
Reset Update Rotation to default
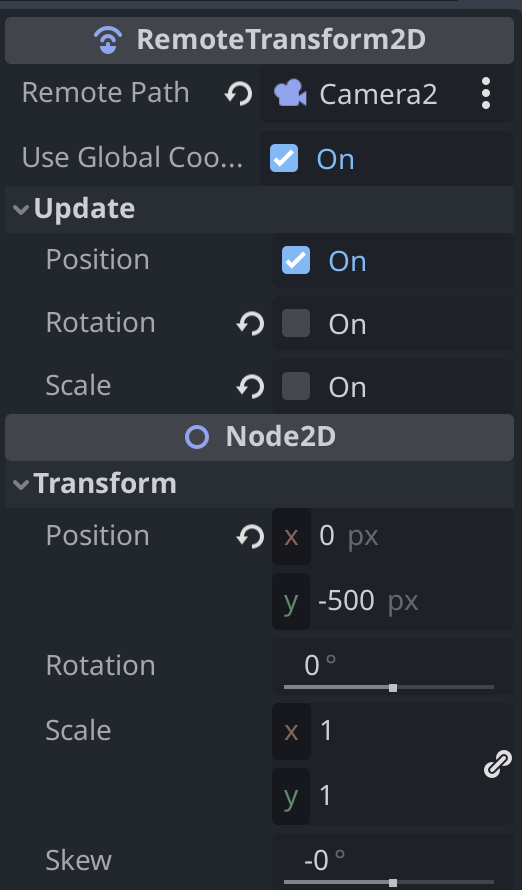250,324
